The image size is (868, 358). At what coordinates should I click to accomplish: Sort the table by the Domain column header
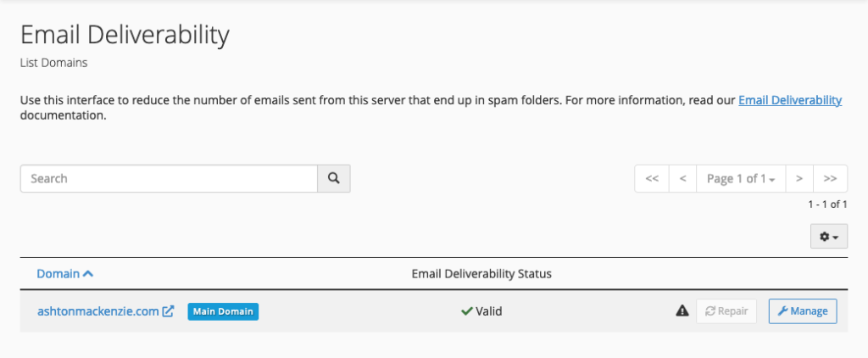(58, 274)
